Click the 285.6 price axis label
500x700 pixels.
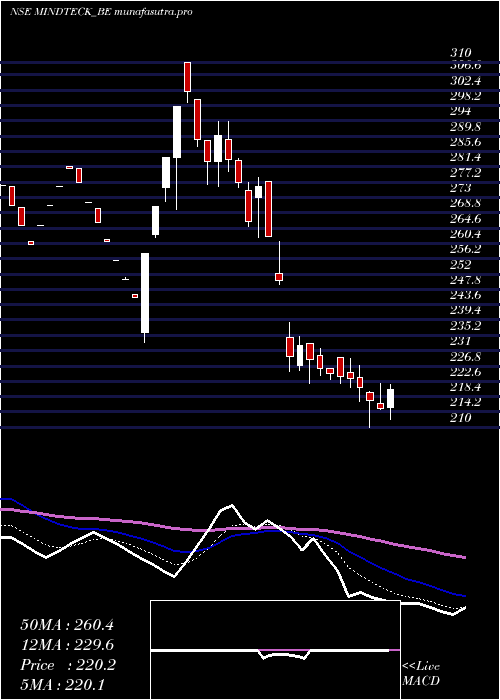466,142
